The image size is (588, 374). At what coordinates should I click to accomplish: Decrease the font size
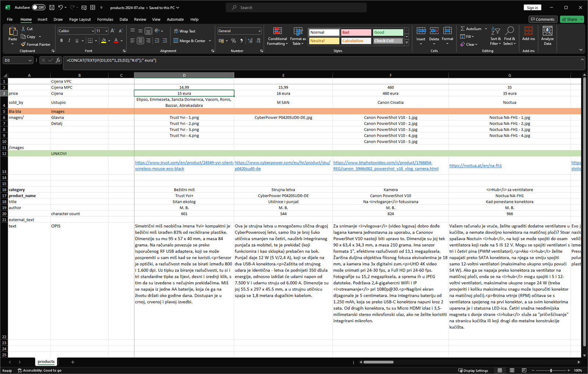121,31
